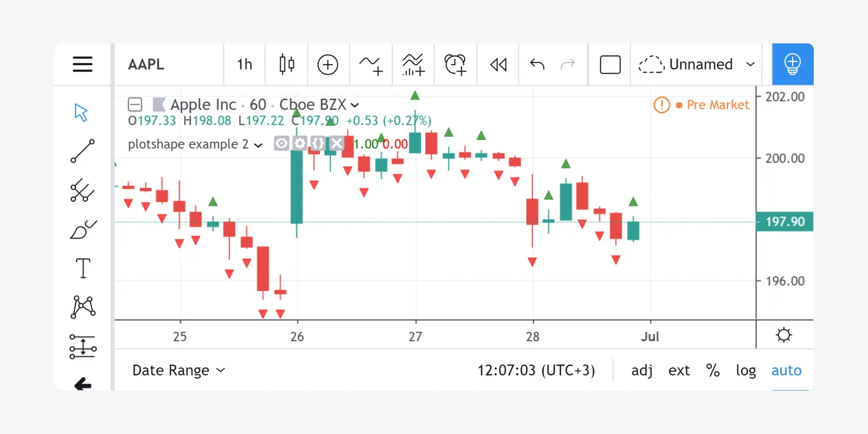Expand the plotshape example 2 chevron

click(258, 145)
